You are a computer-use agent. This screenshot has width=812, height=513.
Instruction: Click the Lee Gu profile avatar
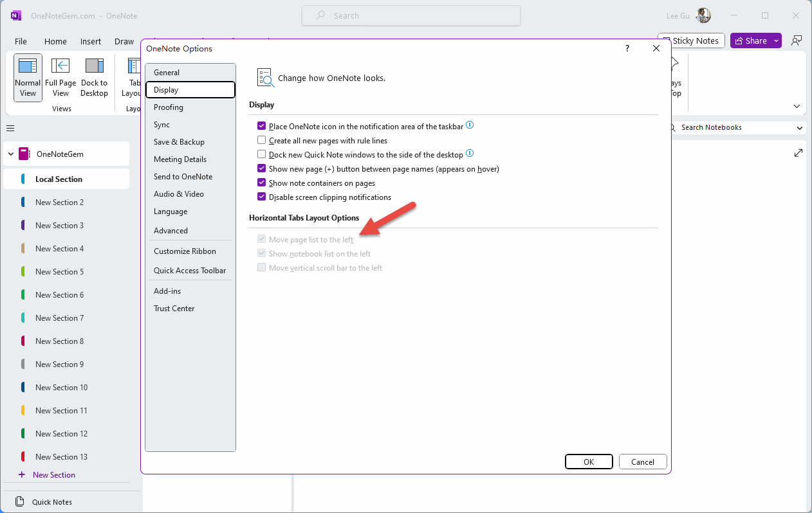click(x=703, y=15)
